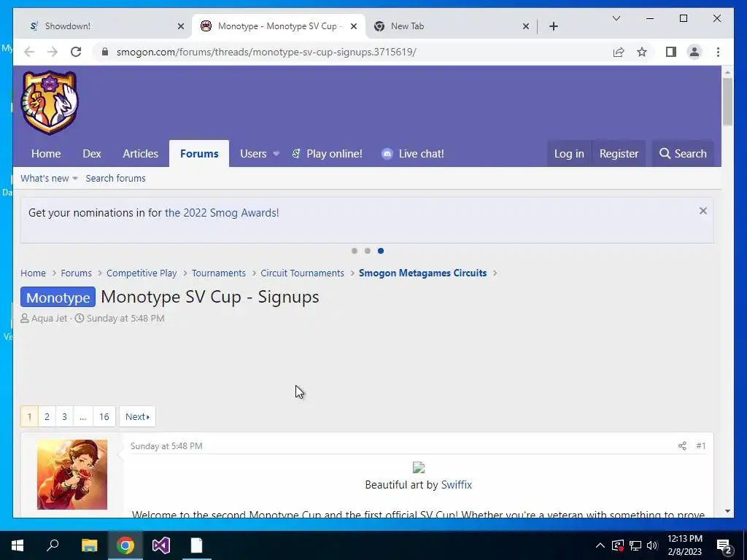Go to page 3 of thread
747x560 pixels.
point(64,416)
